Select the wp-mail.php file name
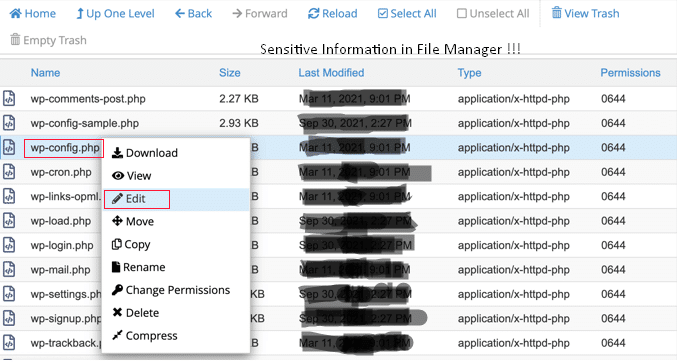Image resolution: width=677 pixels, height=363 pixels. click(60, 270)
